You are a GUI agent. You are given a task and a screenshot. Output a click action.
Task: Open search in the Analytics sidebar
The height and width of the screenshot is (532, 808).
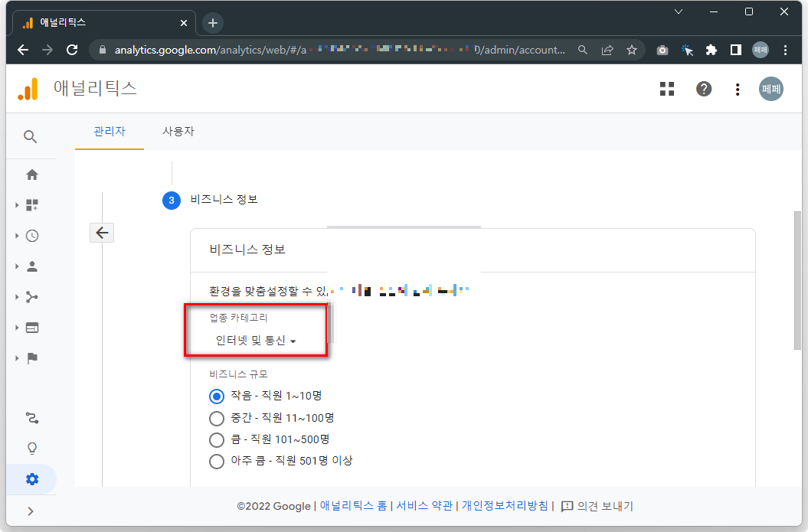point(31,136)
